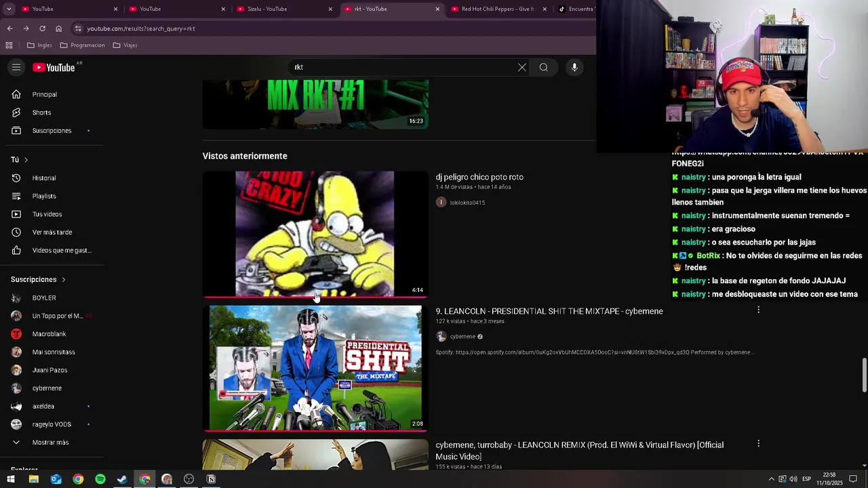Close the Sizelu - YouTube tab

tap(330, 9)
